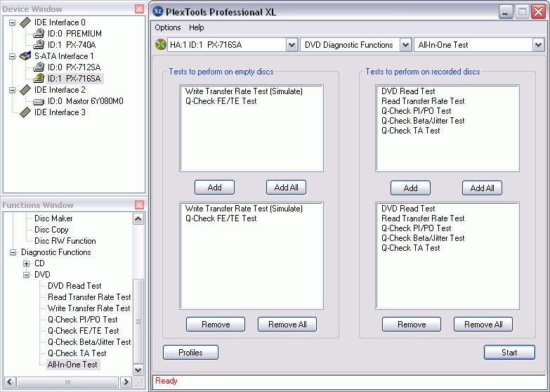
Task: Collapse the Diagnostic Functions tree node
Action: tap(13, 252)
